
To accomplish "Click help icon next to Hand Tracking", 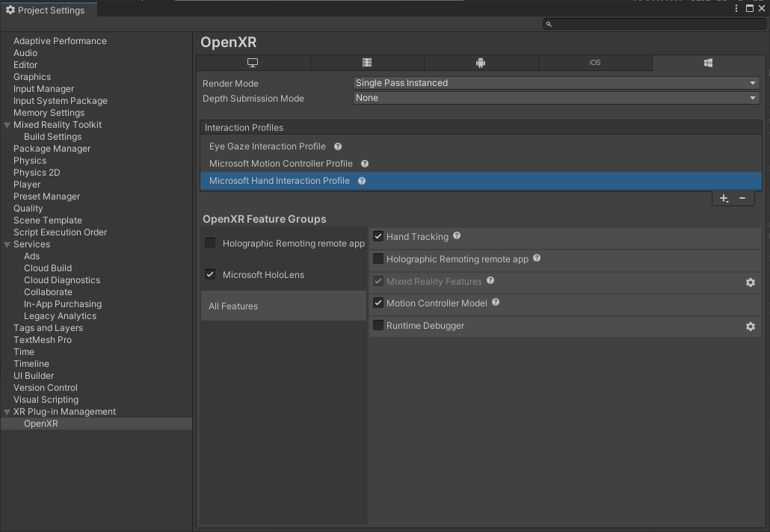I will [457, 236].
